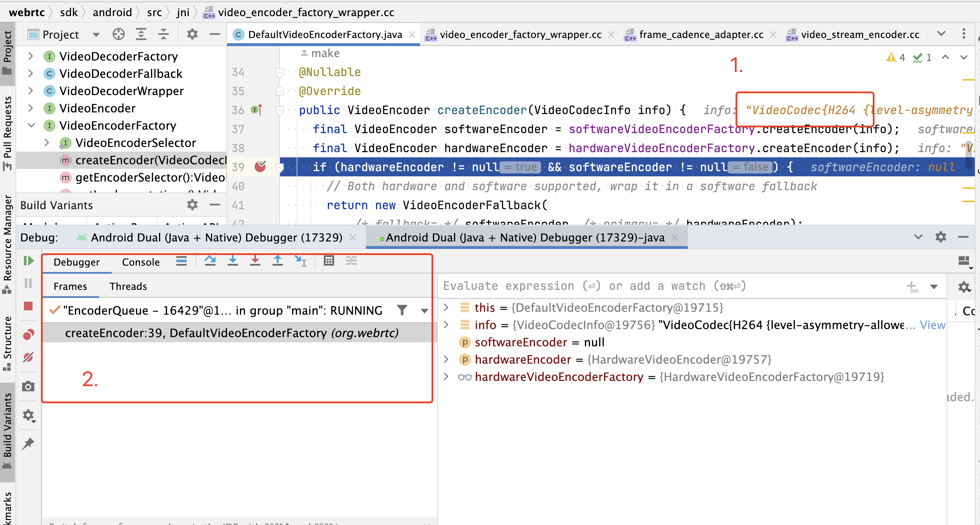Stop the debug session with red square
The image size is (980, 525).
[x=29, y=306]
